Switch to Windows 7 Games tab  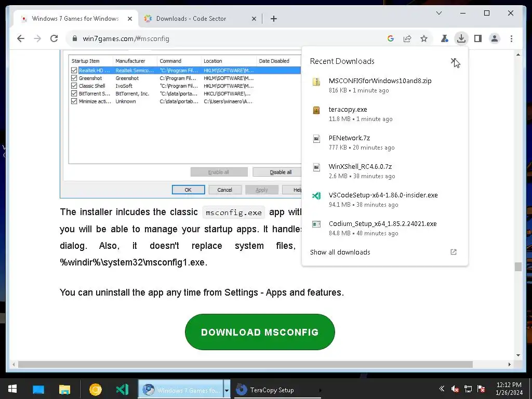(75, 19)
